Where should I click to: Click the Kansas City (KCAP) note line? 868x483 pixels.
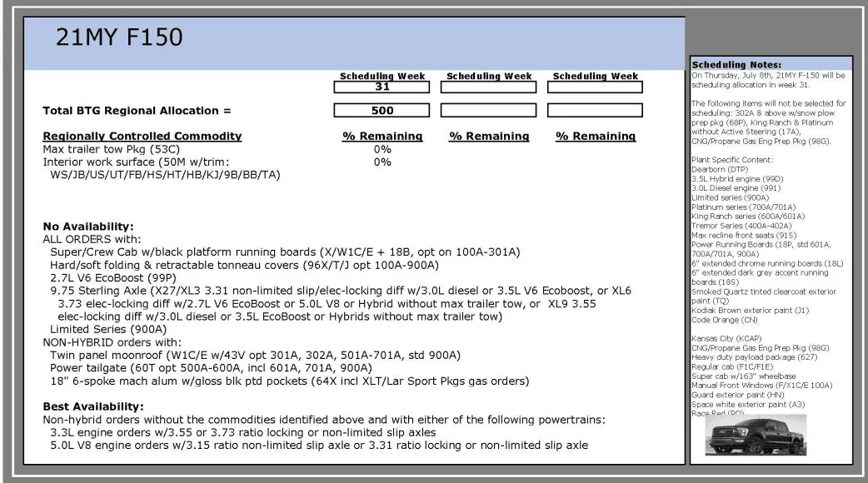(x=726, y=338)
